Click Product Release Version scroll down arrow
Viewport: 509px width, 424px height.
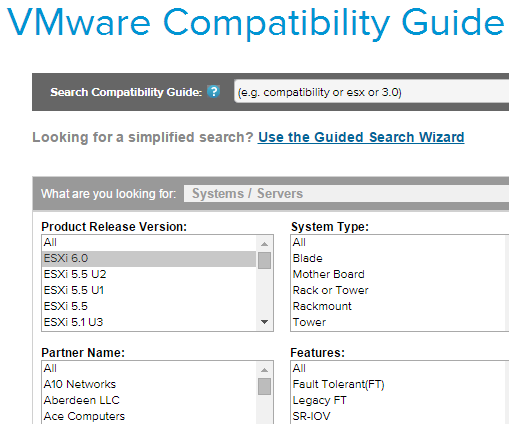(264, 322)
